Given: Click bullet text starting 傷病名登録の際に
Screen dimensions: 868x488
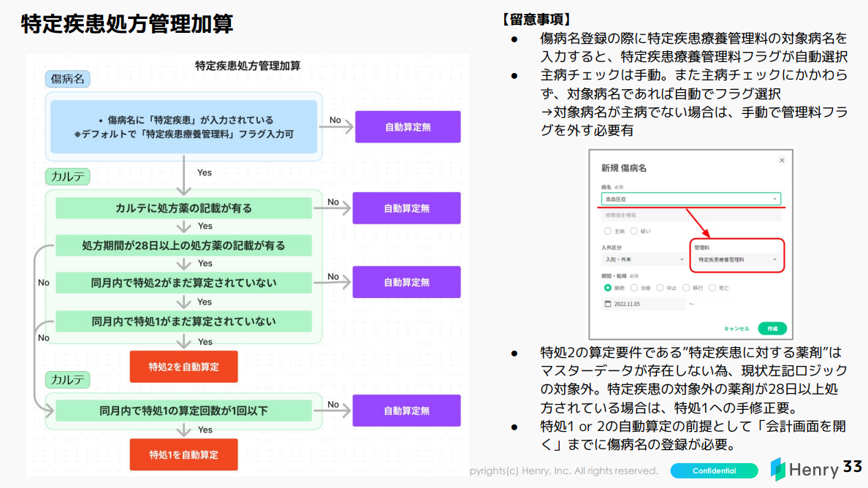Looking at the screenshot, I should tap(693, 47).
